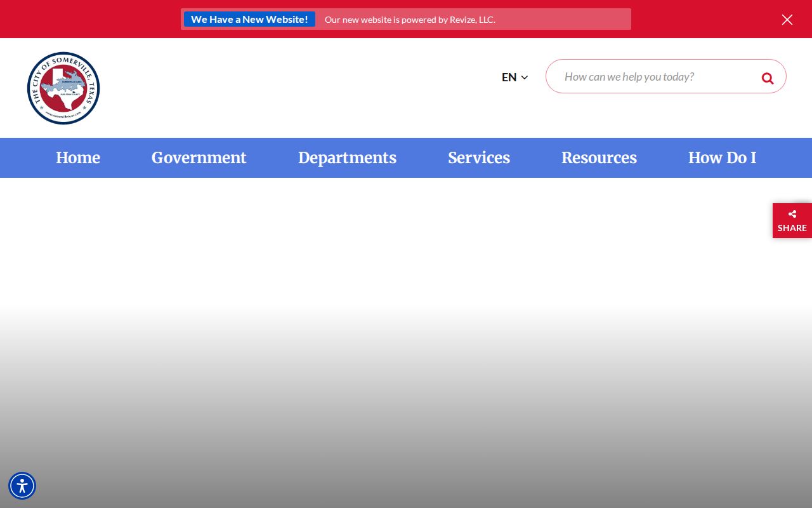This screenshot has width=812, height=508.
Task: Expand the EN language dropdown
Action: coord(514,77)
